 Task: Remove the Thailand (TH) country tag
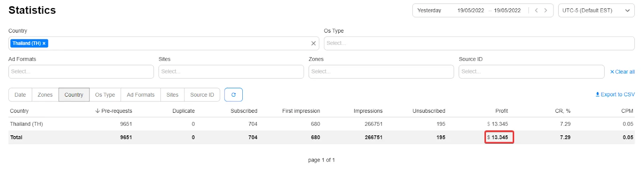pos(44,43)
